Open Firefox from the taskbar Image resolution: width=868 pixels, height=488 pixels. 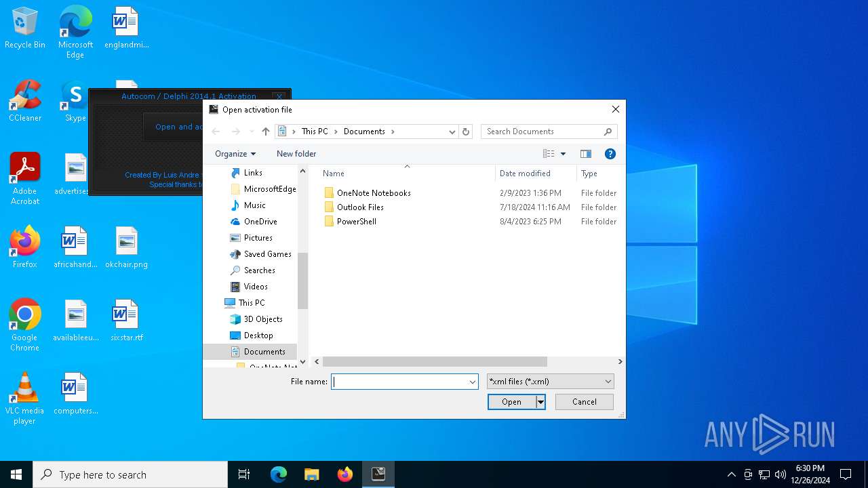coord(345,474)
